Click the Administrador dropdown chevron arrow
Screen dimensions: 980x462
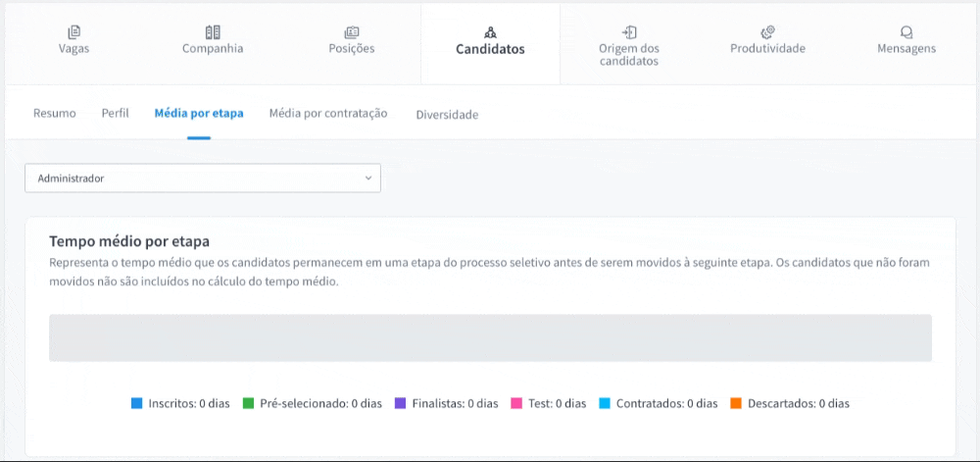pyautogui.click(x=368, y=179)
